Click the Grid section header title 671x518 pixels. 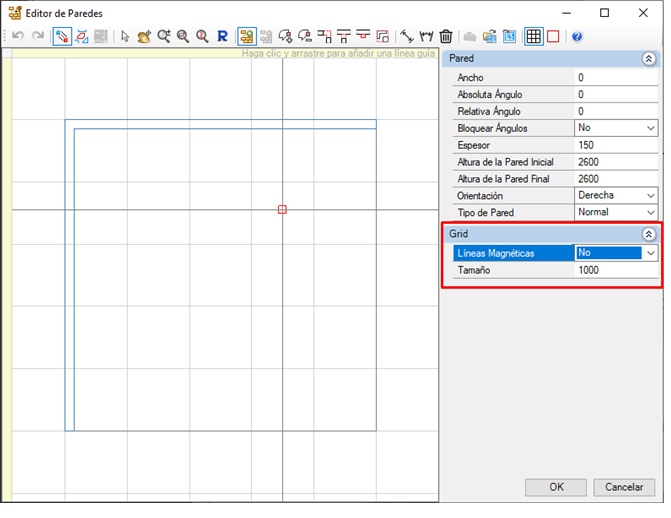click(x=458, y=234)
